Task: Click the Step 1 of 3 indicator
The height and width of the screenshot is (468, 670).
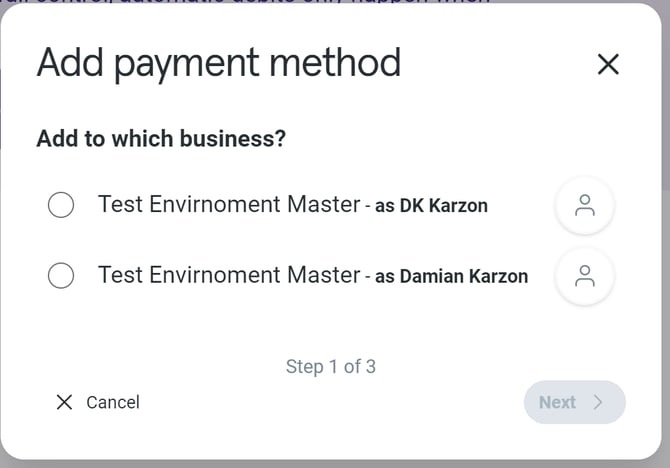Action: click(331, 366)
